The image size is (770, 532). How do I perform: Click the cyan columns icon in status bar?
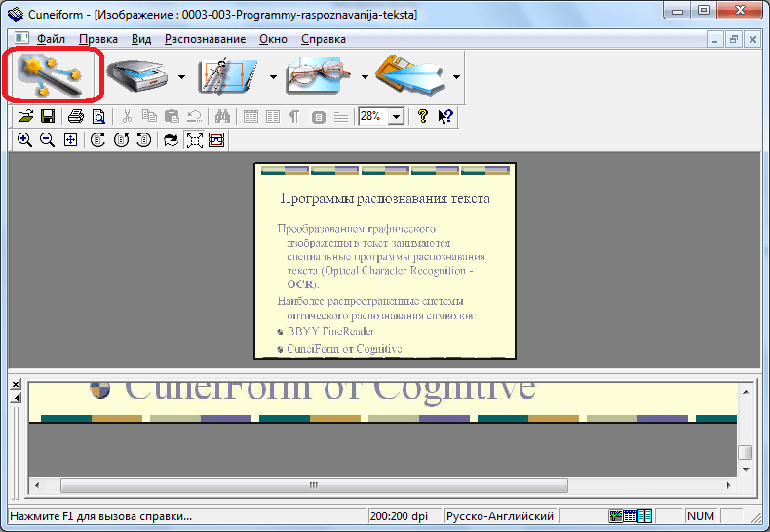645,515
